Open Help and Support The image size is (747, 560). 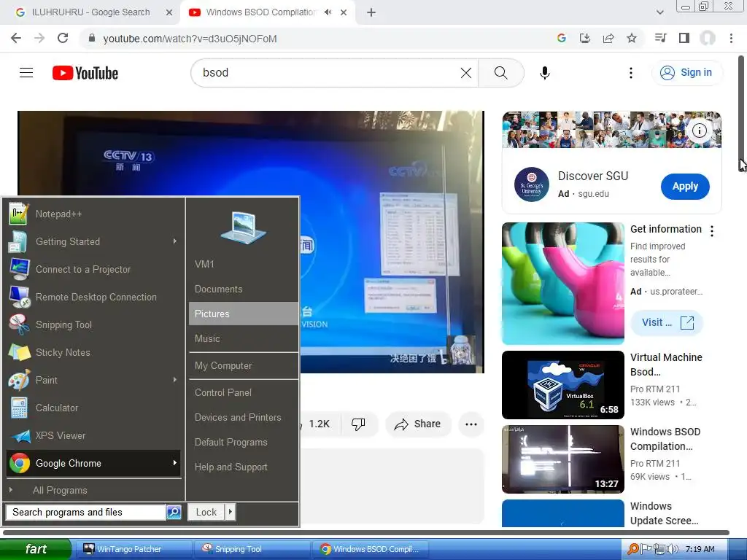click(244, 467)
